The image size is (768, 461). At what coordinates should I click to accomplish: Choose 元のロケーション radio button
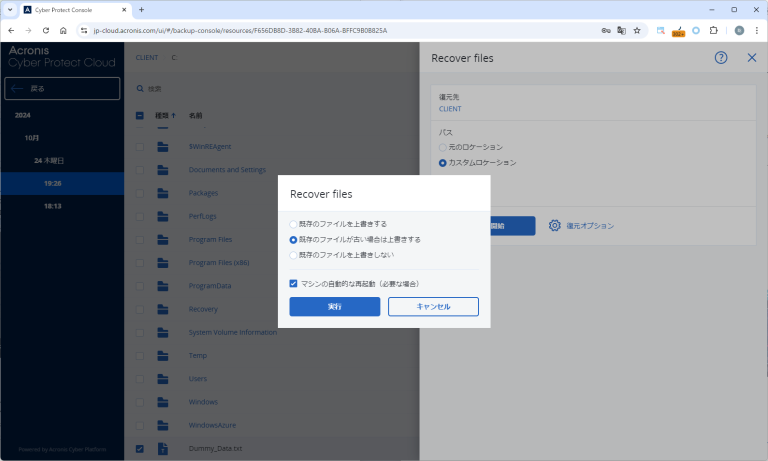[443, 147]
